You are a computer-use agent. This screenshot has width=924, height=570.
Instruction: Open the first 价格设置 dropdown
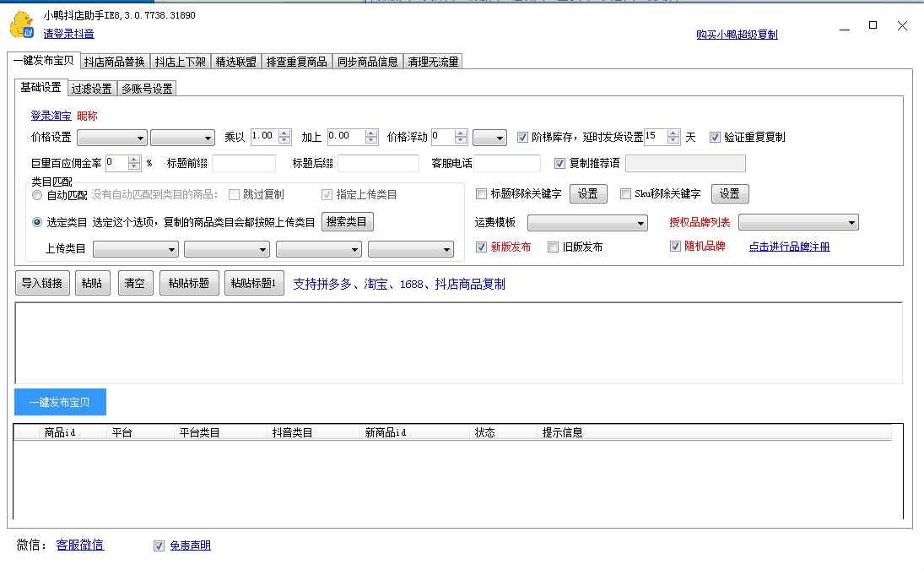pyautogui.click(x=112, y=138)
